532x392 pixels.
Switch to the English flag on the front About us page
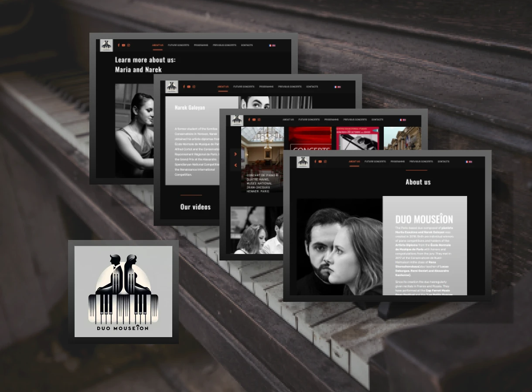tap(471, 162)
